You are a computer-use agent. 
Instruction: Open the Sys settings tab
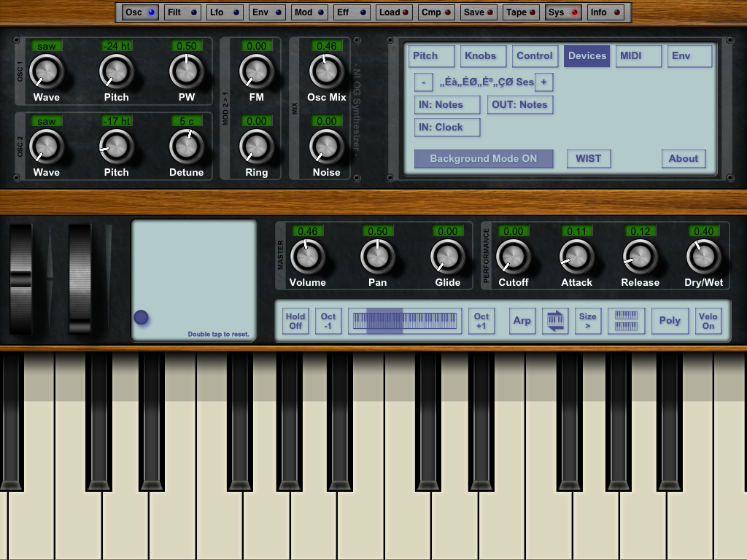coord(564,12)
